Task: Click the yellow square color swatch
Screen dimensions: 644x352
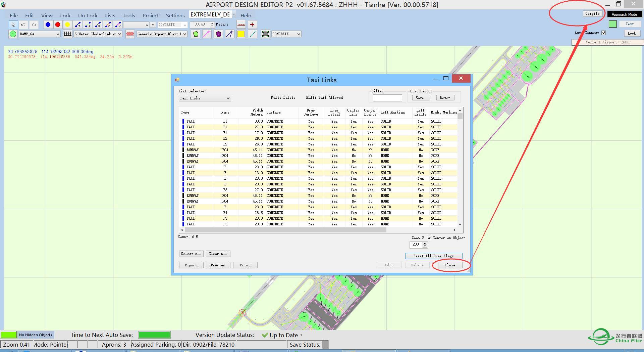Action: (x=241, y=34)
